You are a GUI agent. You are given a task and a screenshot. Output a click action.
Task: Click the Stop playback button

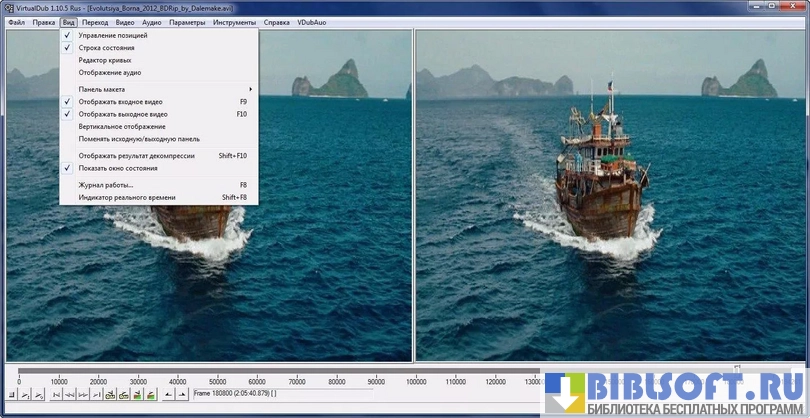pyautogui.click(x=11, y=395)
